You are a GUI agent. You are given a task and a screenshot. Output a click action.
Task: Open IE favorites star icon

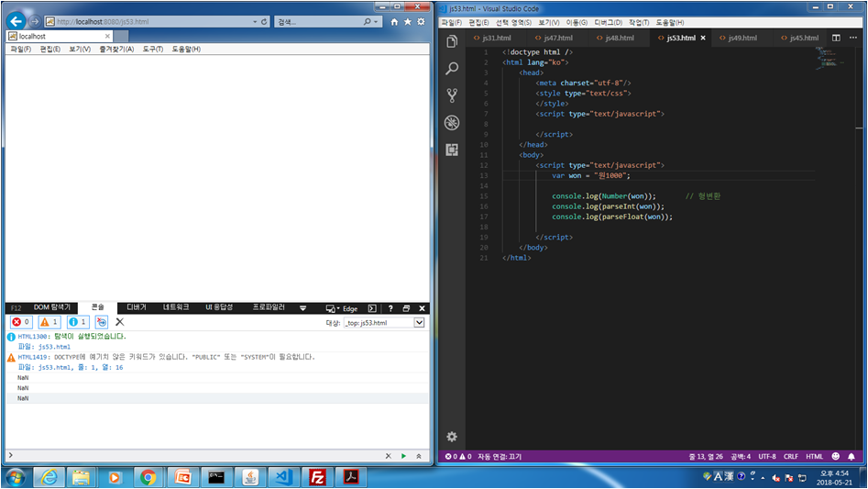pos(408,22)
